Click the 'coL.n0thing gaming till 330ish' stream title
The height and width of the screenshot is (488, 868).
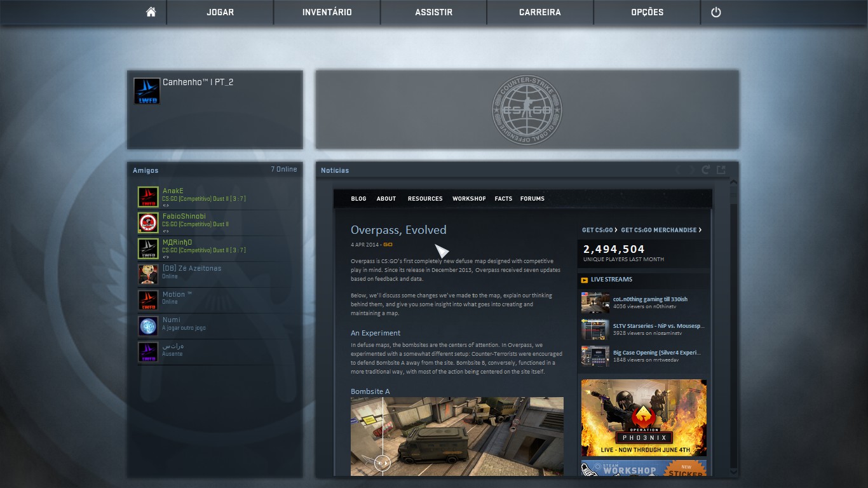pyautogui.click(x=650, y=299)
